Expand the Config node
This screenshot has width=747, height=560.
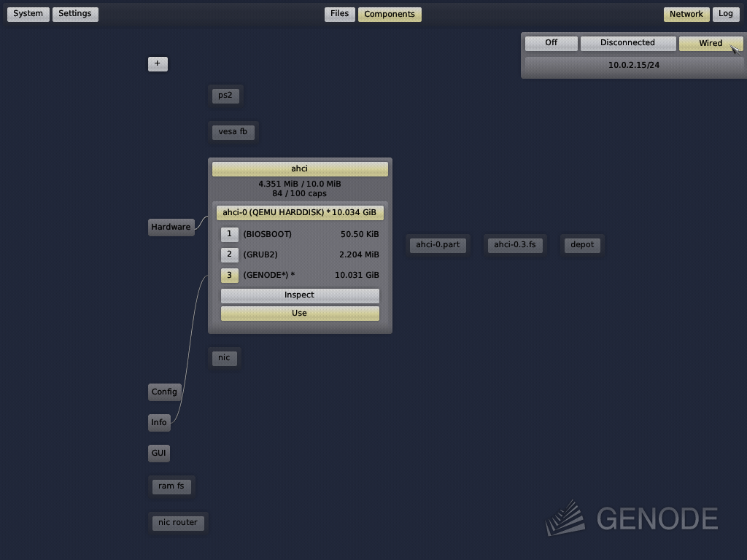click(x=164, y=392)
